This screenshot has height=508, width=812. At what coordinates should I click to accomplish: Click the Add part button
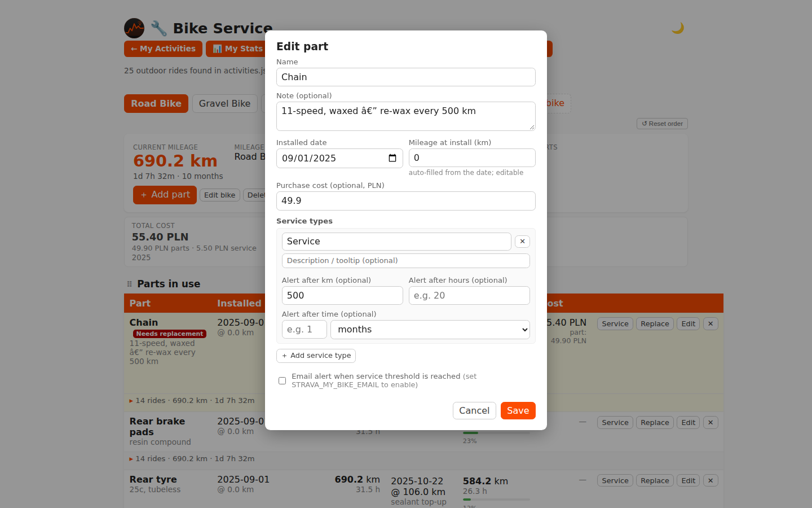coord(165,195)
